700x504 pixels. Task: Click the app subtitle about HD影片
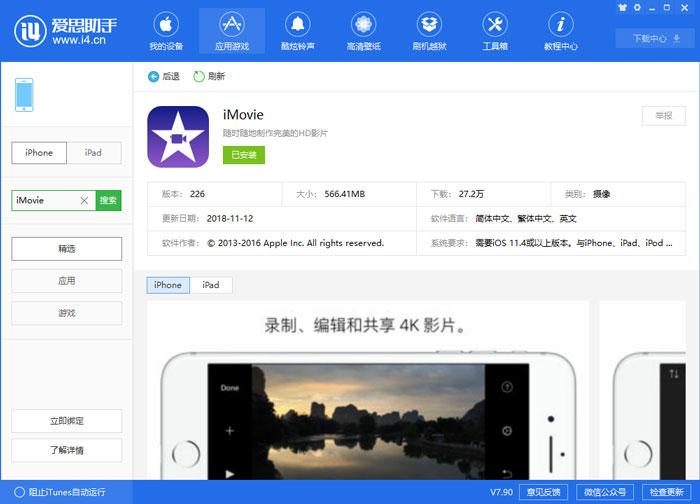coord(275,133)
